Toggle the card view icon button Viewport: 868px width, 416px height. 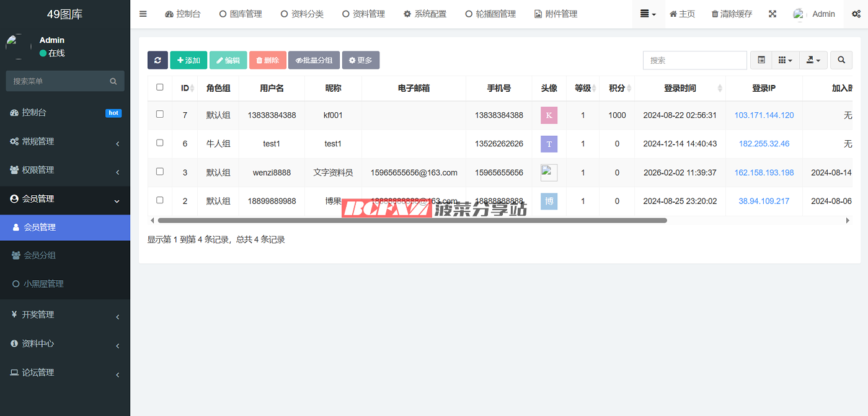point(761,60)
